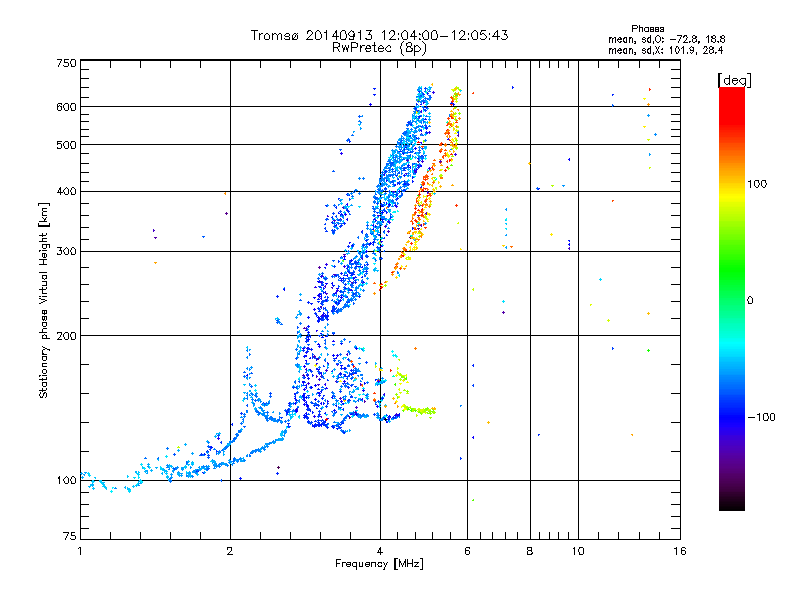Click the 'Frequency [MHz]' axis label
The height and width of the screenshot is (600, 800).
[379, 564]
